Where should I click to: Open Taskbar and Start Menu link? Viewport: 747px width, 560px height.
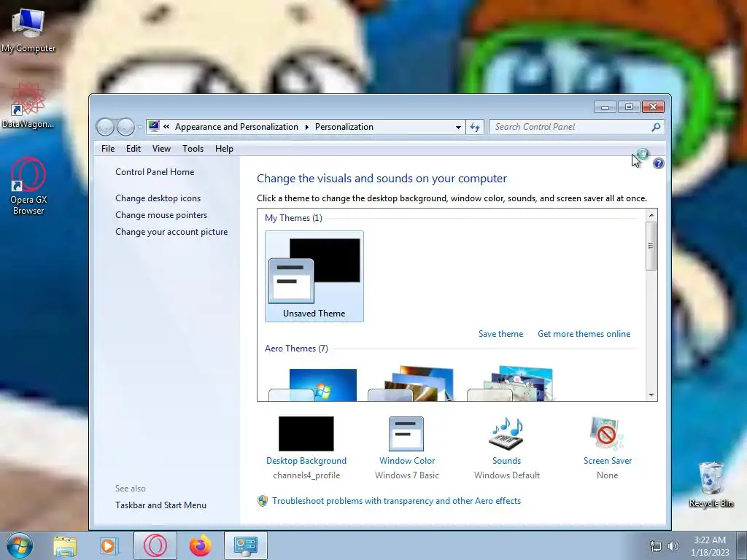(160, 505)
